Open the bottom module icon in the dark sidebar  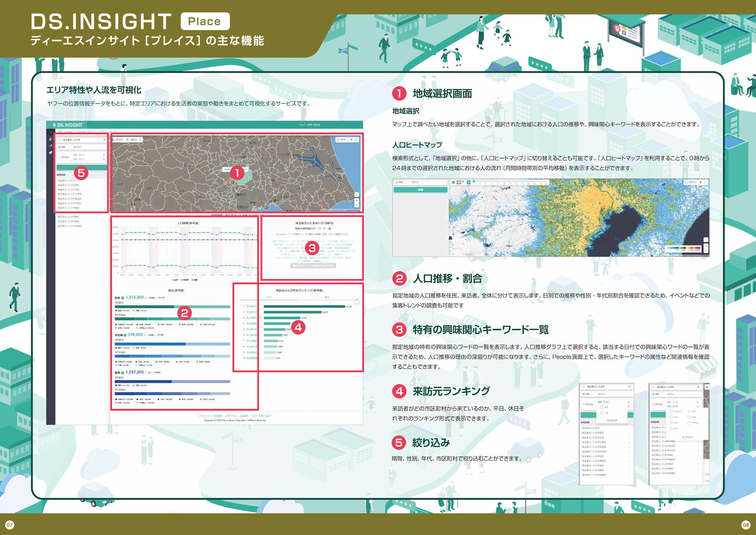[51, 152]
